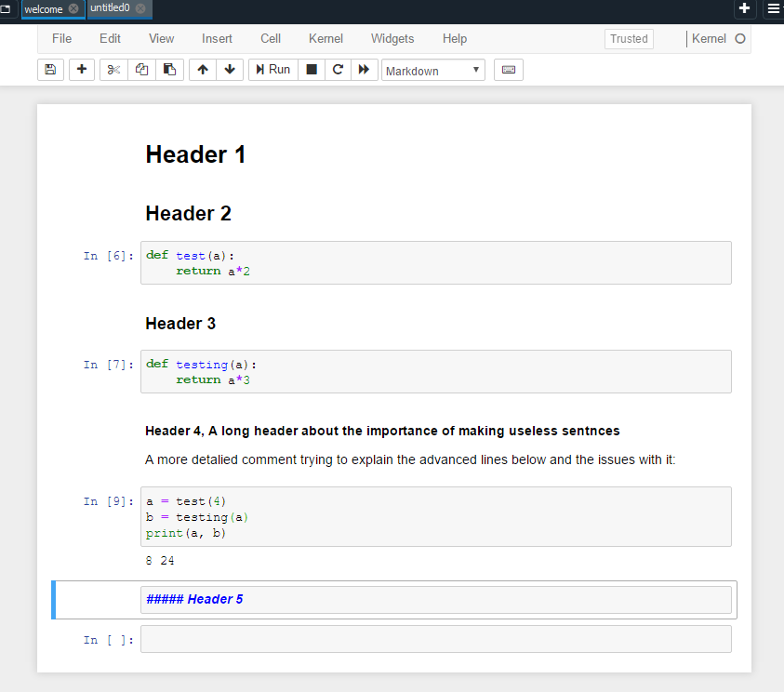Interrupt the kernel with stop icon

click(x=312, y=69)
